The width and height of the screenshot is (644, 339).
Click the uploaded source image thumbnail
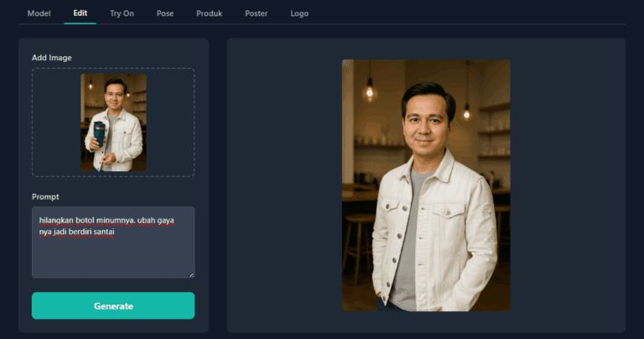coord(113,123)
